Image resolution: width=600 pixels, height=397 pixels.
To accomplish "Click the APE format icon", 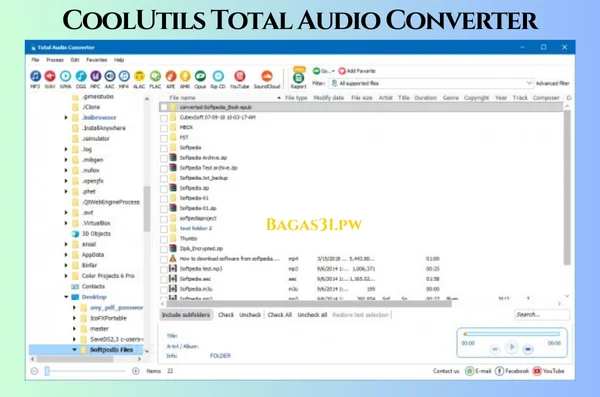I will coord(171,76).
